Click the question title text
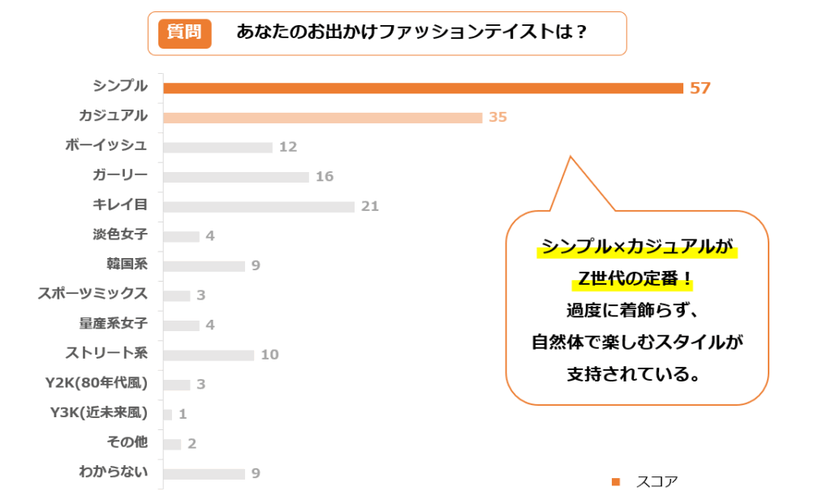 [411, 33]
